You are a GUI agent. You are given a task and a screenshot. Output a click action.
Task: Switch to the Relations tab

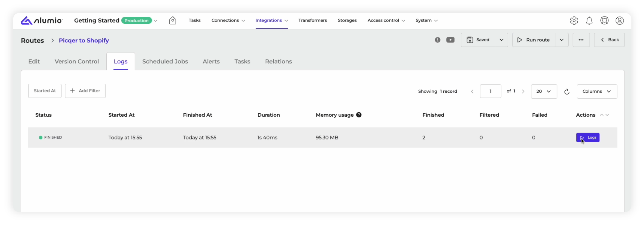(x=278, y=61)
